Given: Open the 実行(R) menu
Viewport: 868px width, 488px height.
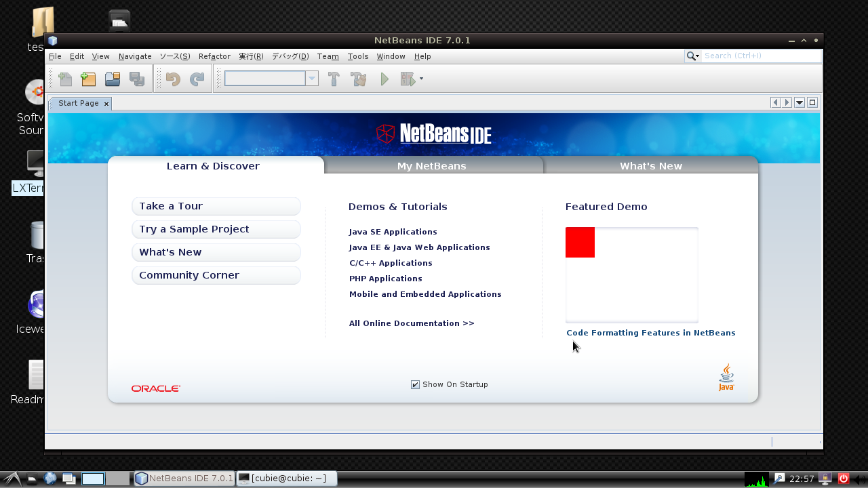Looking at the screenshot, I should pos(251,56).
